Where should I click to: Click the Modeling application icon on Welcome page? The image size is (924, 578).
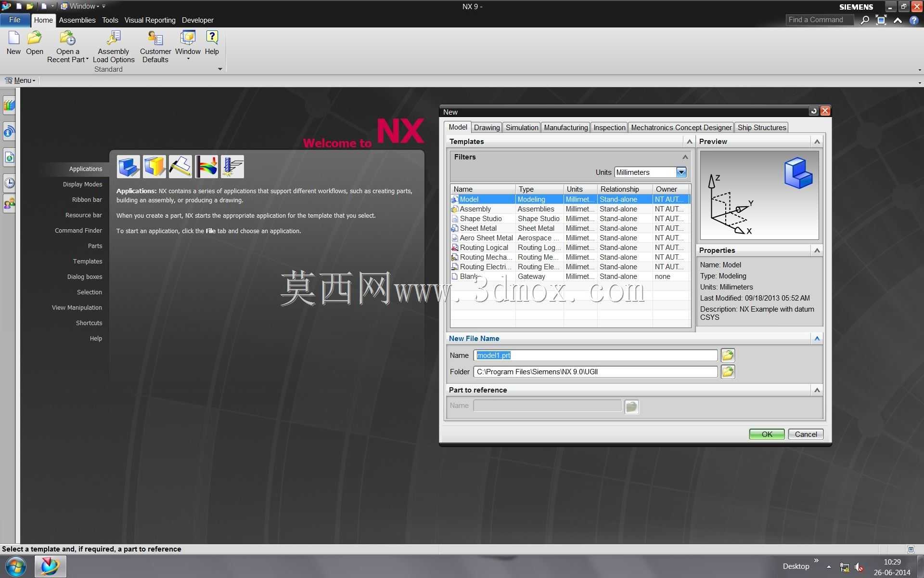pyautogui.click(x=128, y=167)
